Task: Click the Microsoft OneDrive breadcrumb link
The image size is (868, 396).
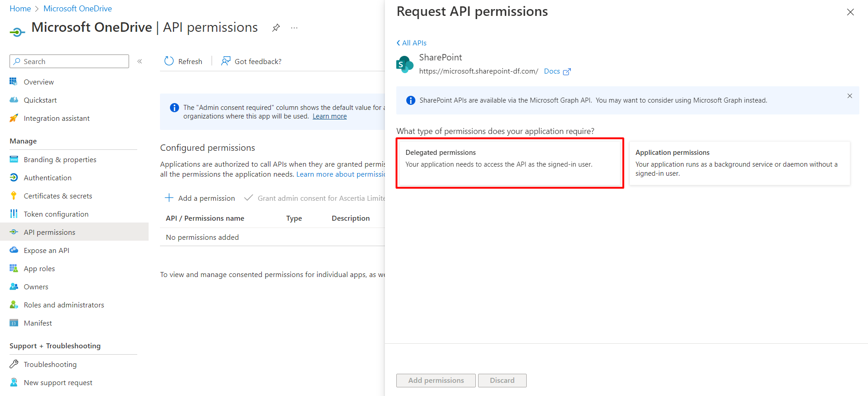Action: point(78,9)
